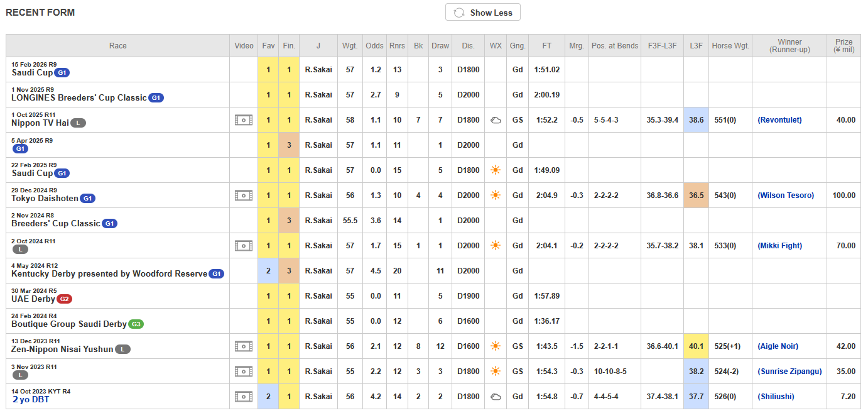Play video for the 2 Oct 2024 R11 race
868x413 pixels.
244,246
